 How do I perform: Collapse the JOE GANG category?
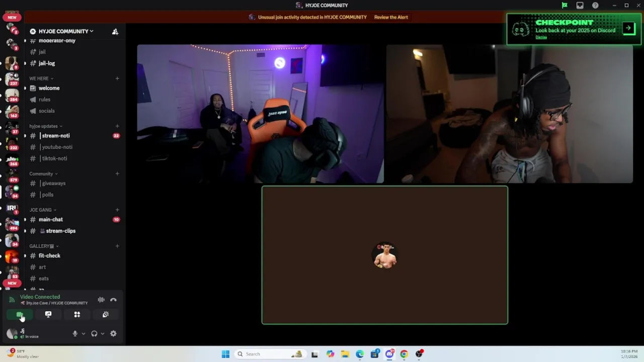(x=43, y=210)
